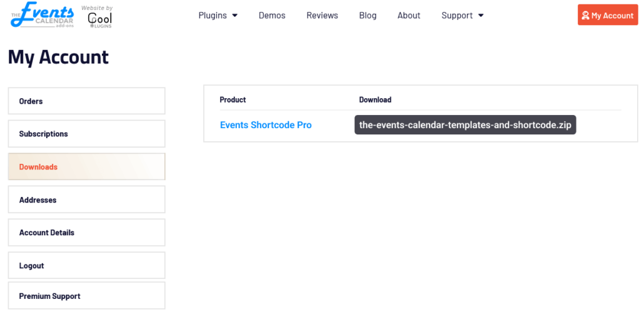Click the orange My Account button
This screenshot has width=644, height=312.
click(x=607, y=16)
